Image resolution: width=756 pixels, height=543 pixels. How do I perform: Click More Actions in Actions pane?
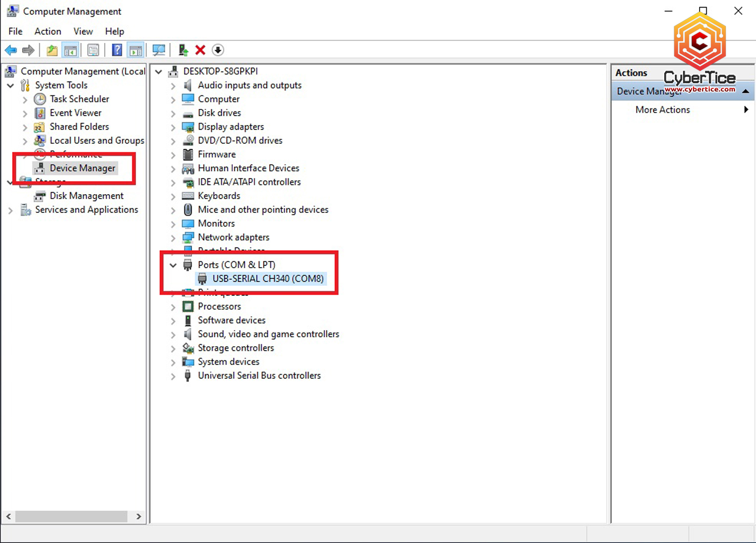tap(662, 110)
